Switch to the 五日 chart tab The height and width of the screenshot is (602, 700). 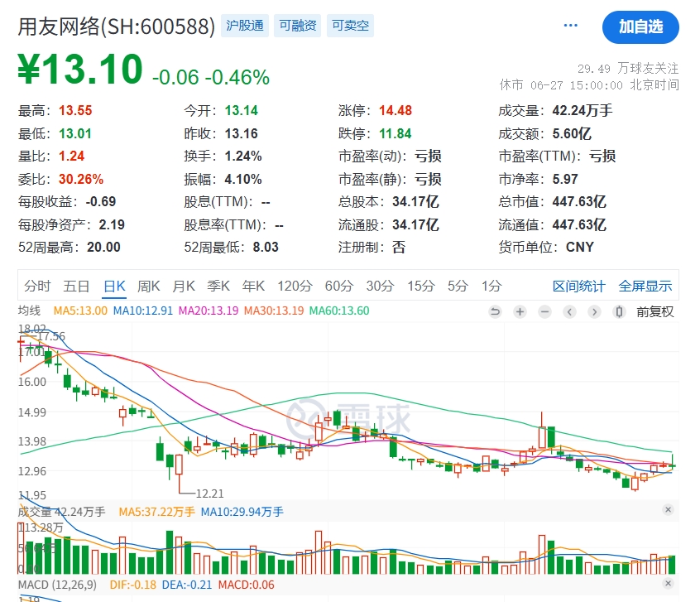(76, 286)
